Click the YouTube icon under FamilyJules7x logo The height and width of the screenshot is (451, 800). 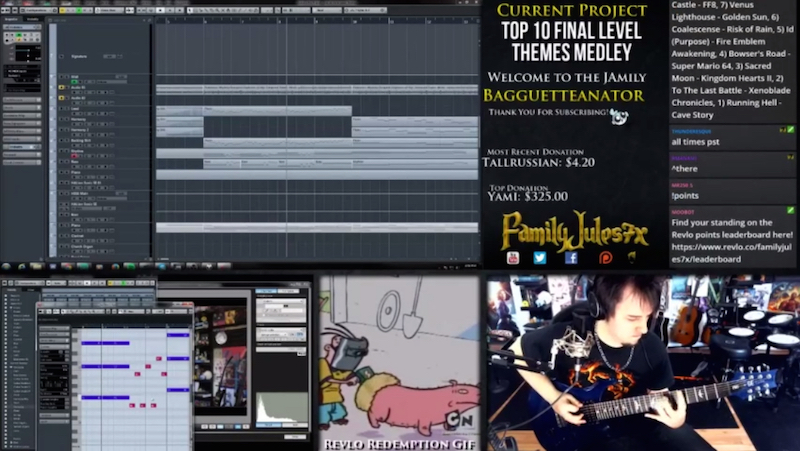[513, 257]
